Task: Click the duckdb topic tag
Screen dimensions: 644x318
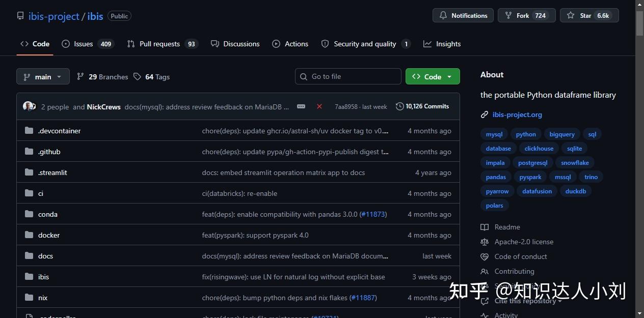Action: point(576,191)
